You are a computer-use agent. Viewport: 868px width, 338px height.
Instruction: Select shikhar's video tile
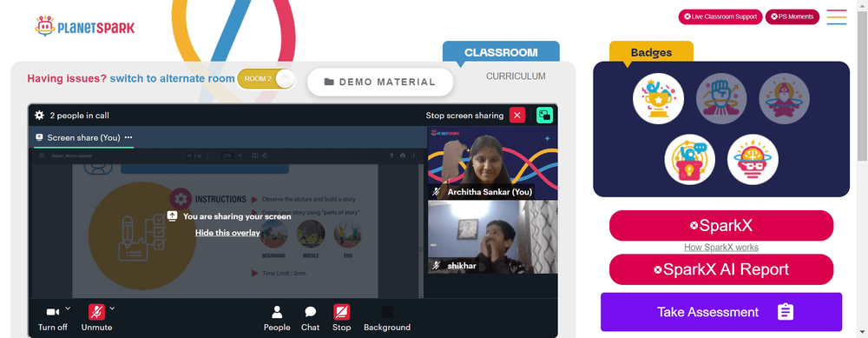pos(493,237)
